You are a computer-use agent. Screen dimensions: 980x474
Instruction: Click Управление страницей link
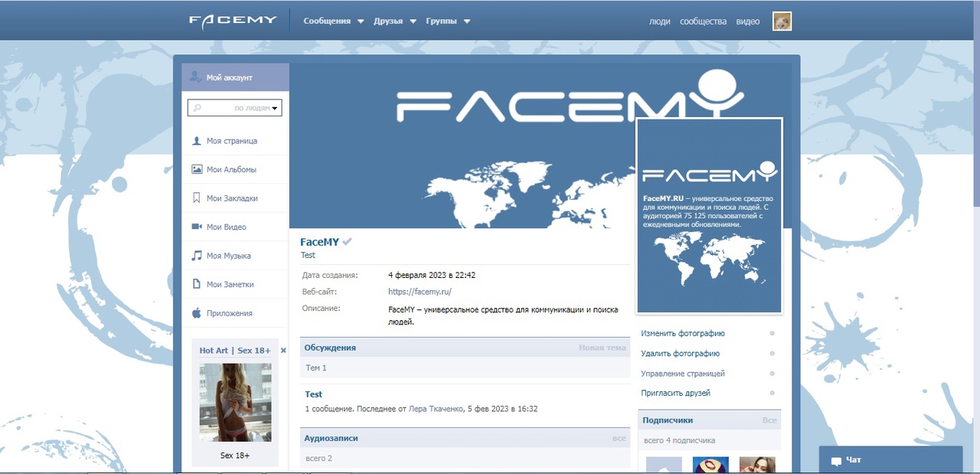[x=682, y=374]
